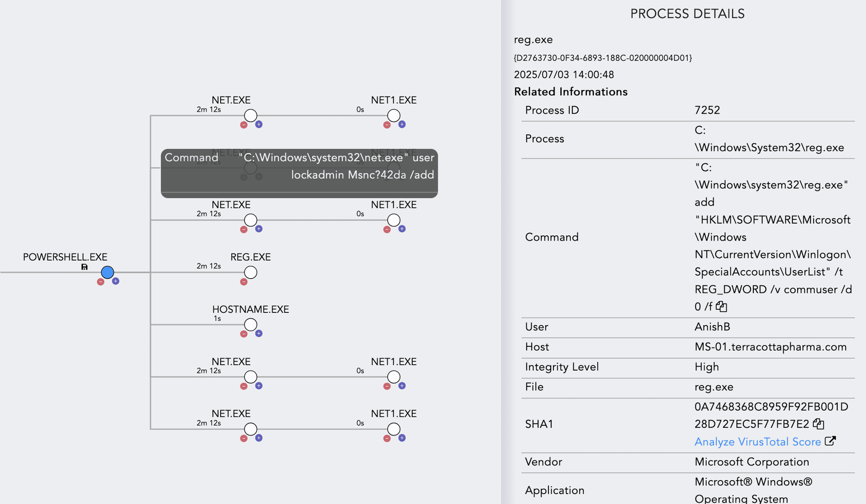Open Analyze VirusTotal Score link
The image size is (866, 504).
click(757, 442)
